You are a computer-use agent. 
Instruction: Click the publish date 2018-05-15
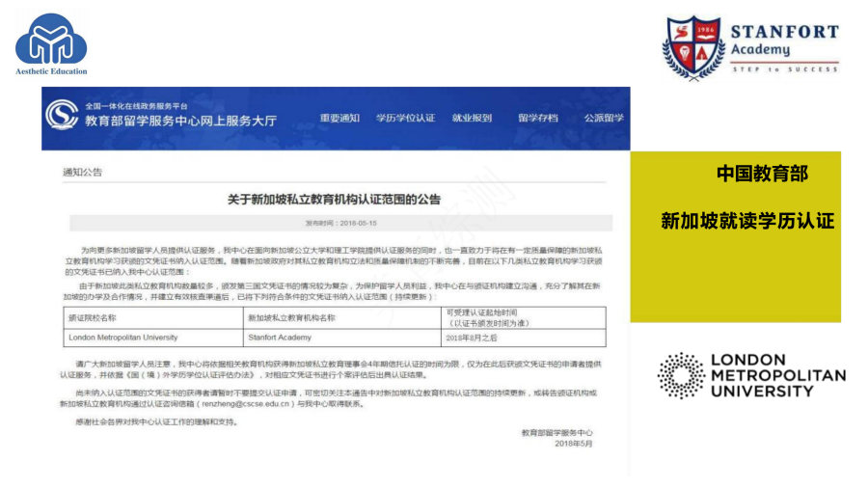pyautogui.click(x=358, y=223)
